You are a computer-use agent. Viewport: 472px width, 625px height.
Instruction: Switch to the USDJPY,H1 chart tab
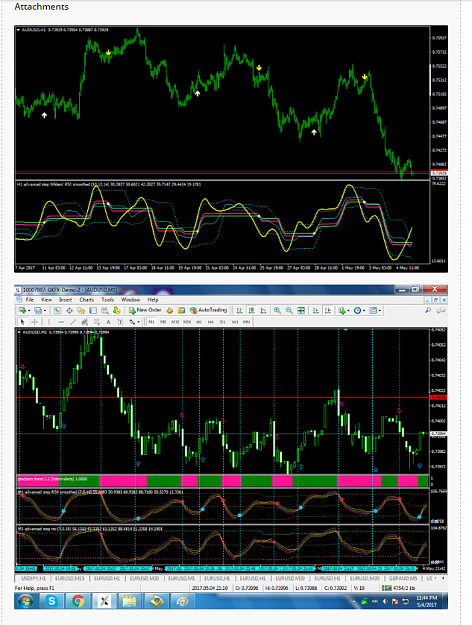tap(33, 578)
